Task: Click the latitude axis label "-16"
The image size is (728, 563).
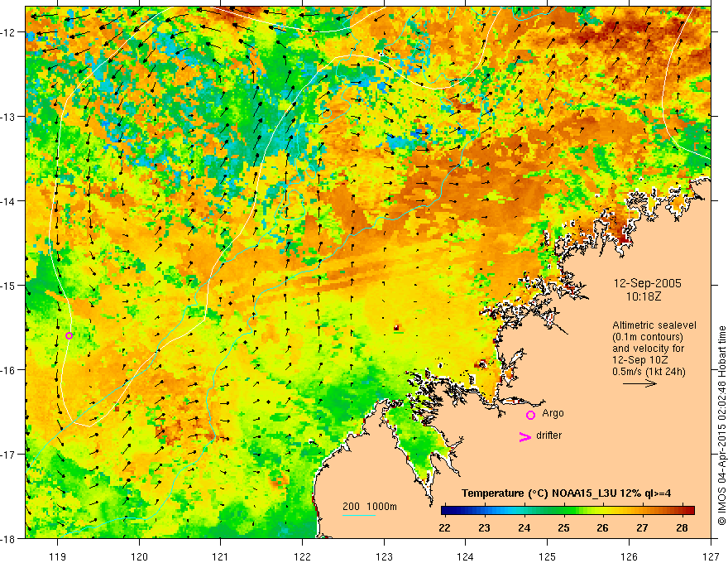Action: 9,370
